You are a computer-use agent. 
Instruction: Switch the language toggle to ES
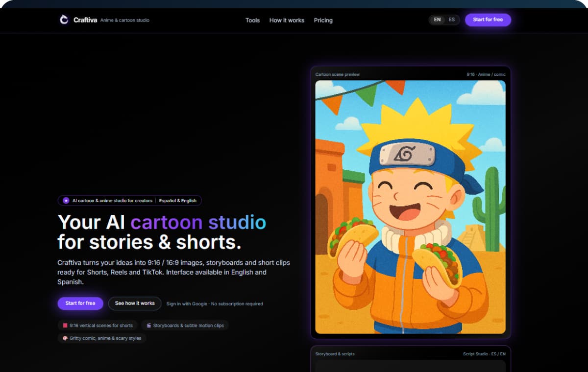tap(452, 20)
